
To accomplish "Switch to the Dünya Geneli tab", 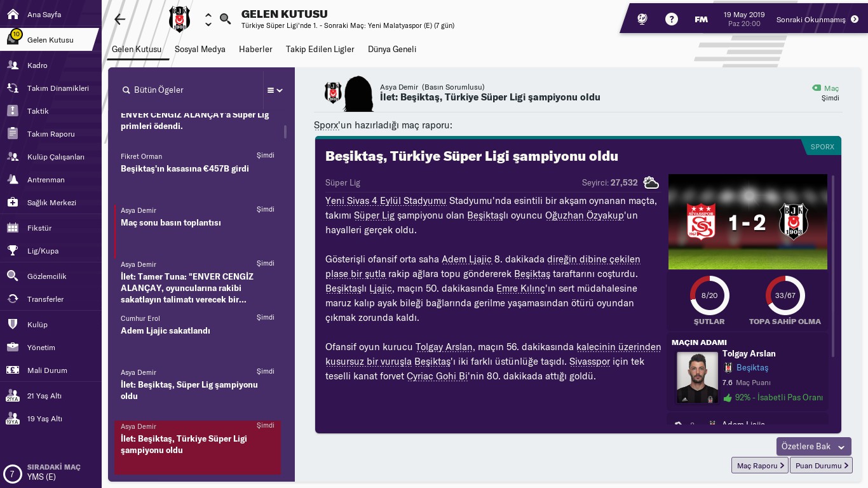I will pos(392,49).
